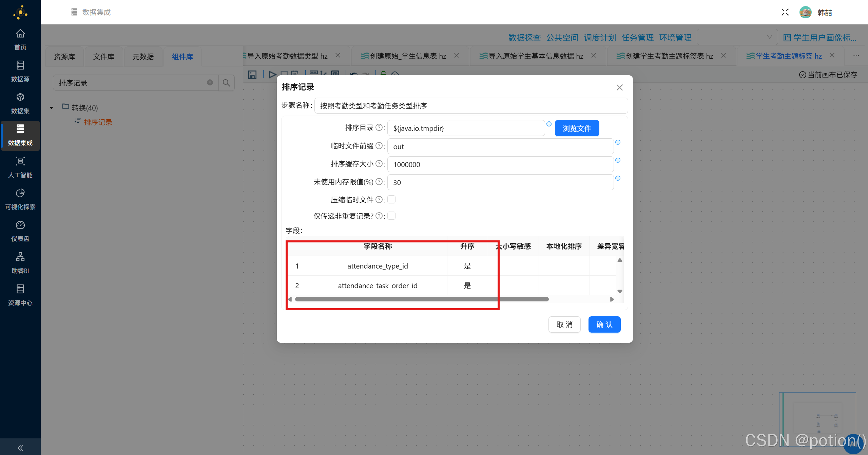Click help icon next to 排序缓存大小 label
The height and width of the screenshot is (455, 868).
(x=379, y=164)
